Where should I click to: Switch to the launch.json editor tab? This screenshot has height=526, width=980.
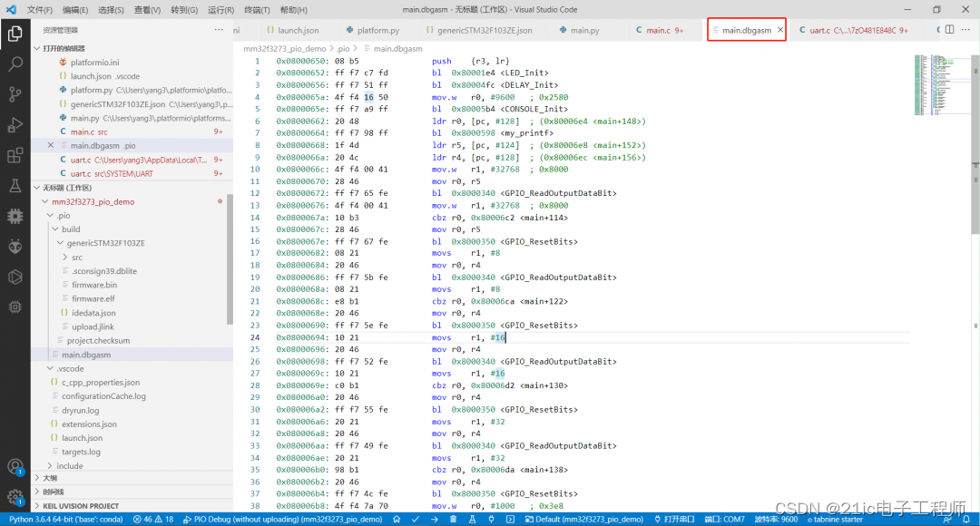tap(292, 30)
